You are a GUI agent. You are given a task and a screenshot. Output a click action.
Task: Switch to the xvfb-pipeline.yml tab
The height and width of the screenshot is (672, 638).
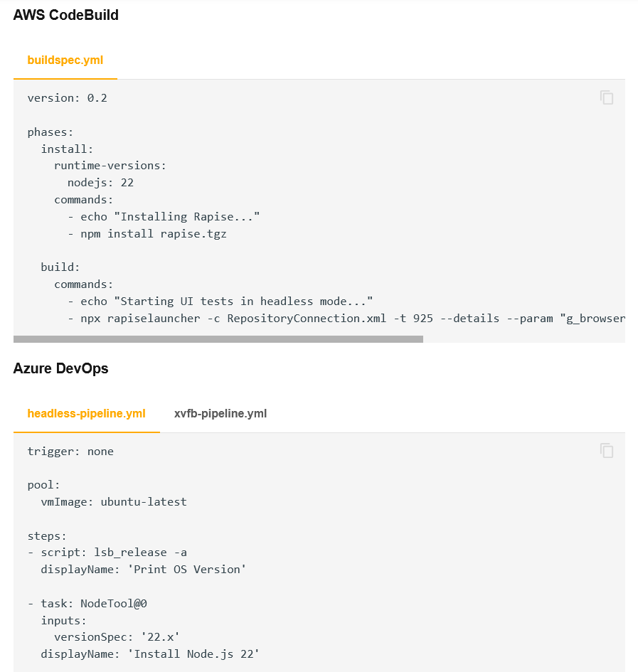[x=220, y=413]
